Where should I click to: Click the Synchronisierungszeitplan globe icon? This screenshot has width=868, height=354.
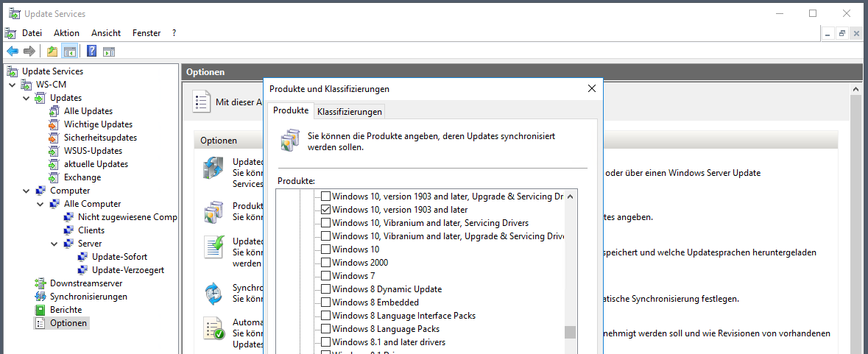pyautogui.click(x=213, y=294)
